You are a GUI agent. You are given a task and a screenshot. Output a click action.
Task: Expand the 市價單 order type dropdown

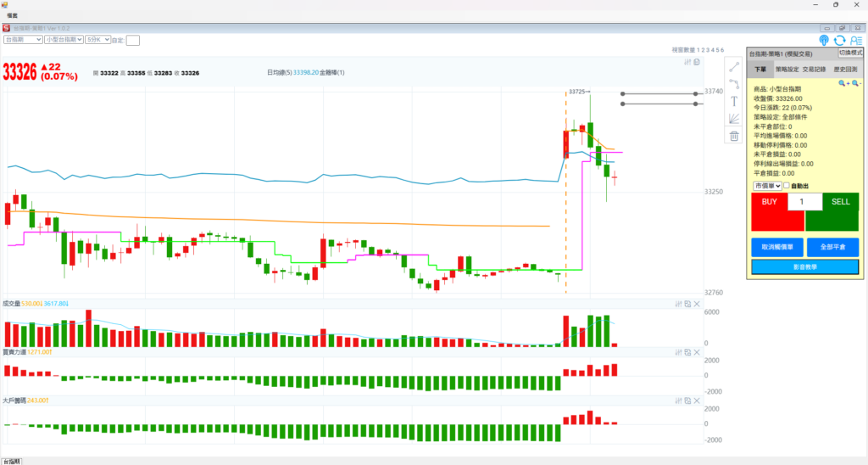coord(766,186)
